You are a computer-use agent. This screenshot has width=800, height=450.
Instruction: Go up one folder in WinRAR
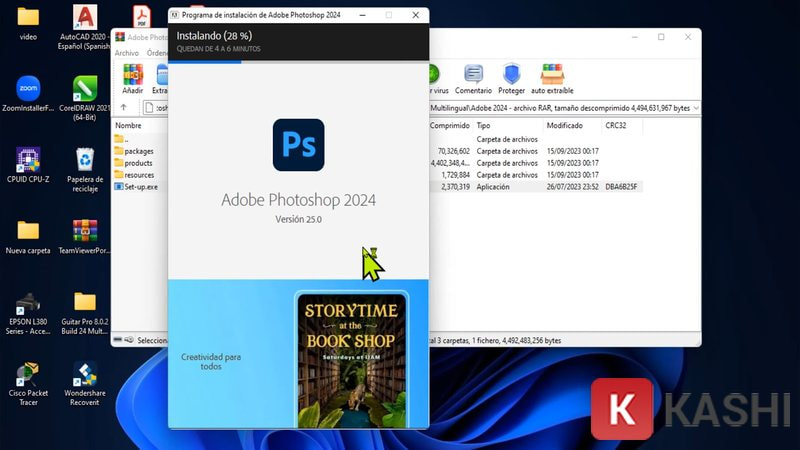(x=123, y=108)
